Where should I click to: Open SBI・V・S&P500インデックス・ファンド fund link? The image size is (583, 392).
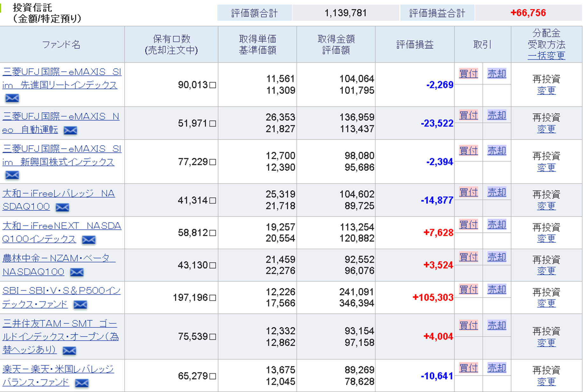(x=61, y=291)
